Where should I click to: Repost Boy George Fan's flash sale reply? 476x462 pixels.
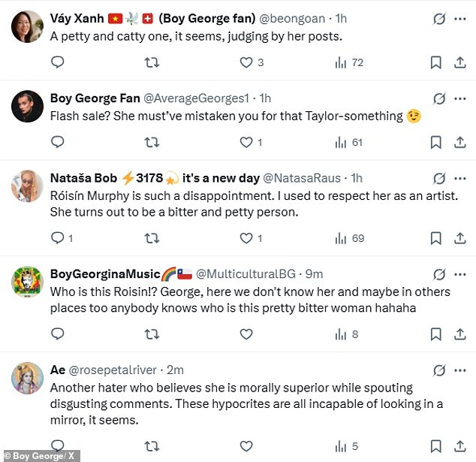152,142
